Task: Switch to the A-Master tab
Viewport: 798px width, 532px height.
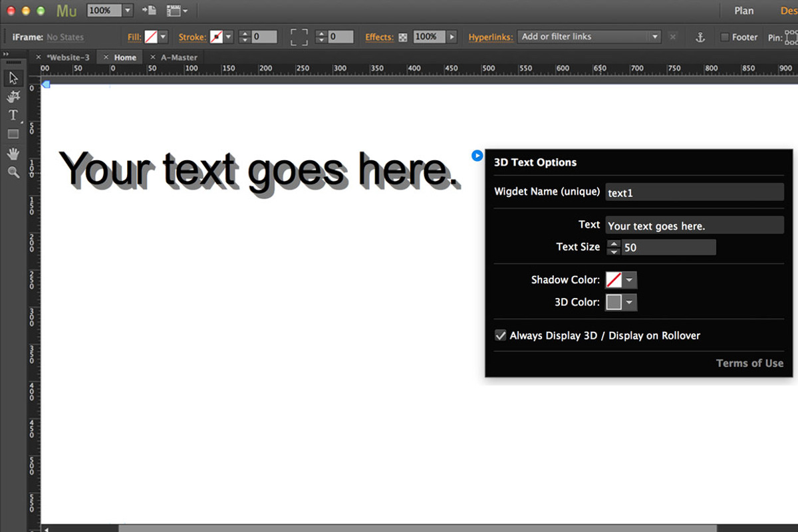Action: (x=179, y=58)
